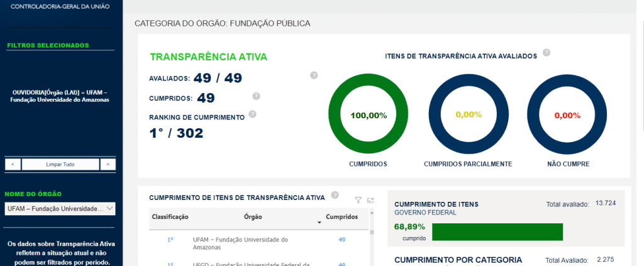Click help icon for Itens de Transparência Ativa Avaliados
The width and height of the screenshot is (644, 266).
[x=547, y=53]
